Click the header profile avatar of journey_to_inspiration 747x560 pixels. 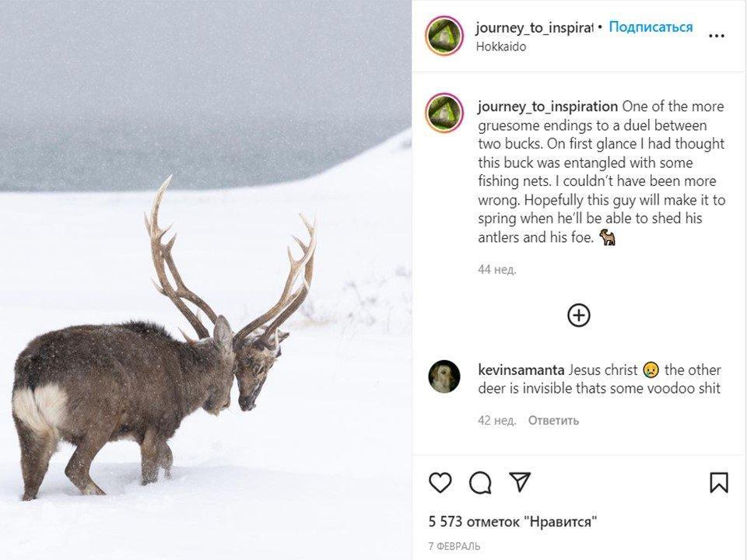[x=444, y=36]
